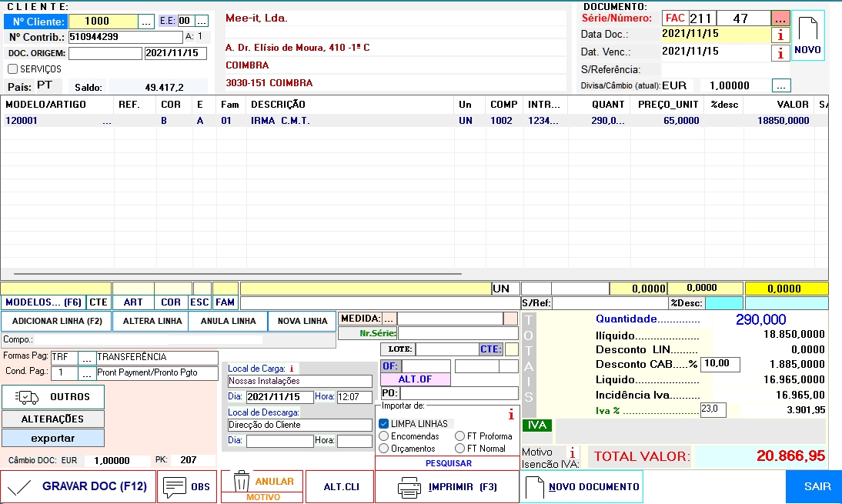Screen dimensions: 842x504
Task: Toggle the SERVIÇOS checkbox
Action: coord(12,69)
